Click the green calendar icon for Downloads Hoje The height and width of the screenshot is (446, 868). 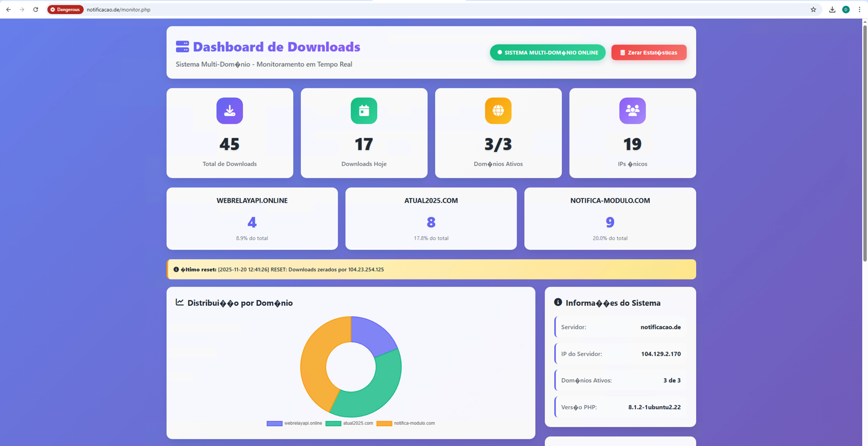pos(364,111)
